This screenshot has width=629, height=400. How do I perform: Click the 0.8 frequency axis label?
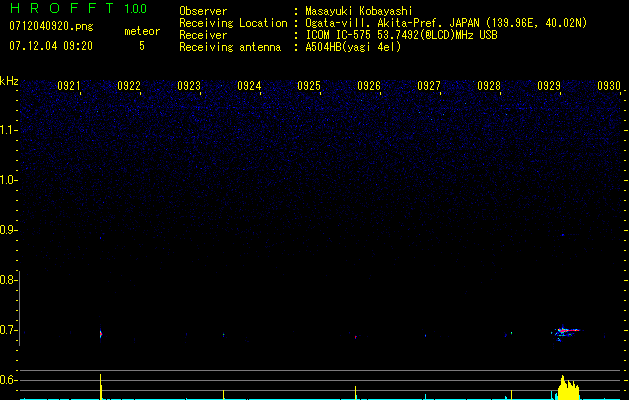(x=8, y=280)
